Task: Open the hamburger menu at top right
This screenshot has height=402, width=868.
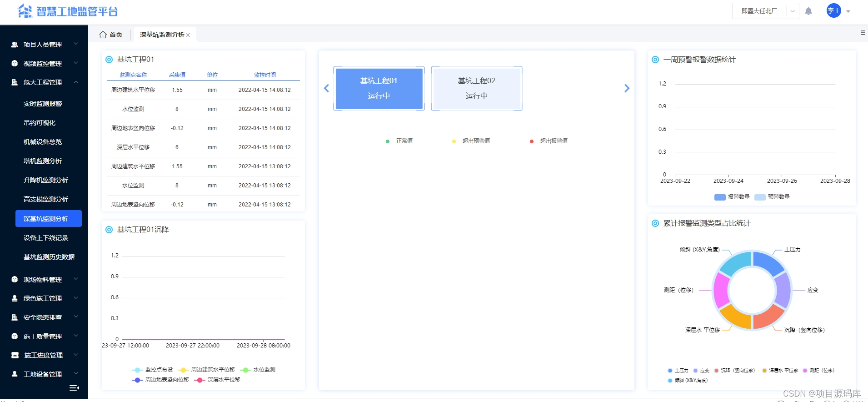Action: (x=863, y=33)
